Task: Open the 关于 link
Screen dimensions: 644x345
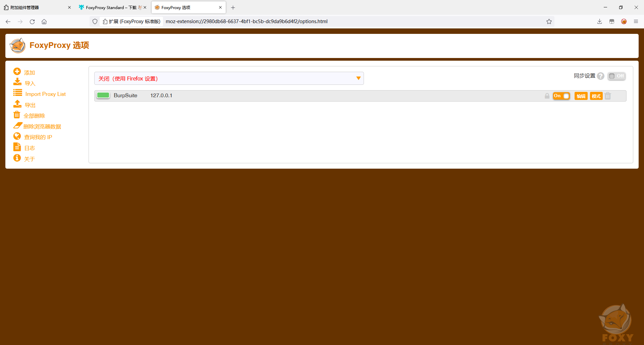Action: 30,159
